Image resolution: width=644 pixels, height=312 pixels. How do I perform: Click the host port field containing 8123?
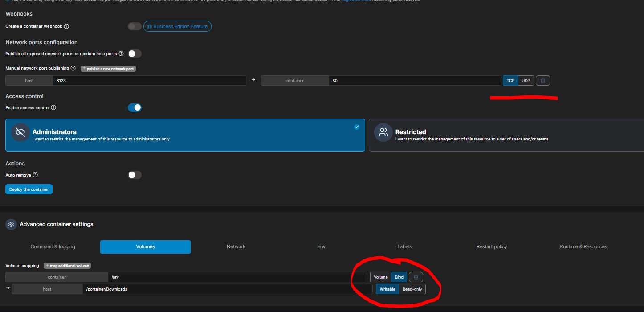click(149, 81)
